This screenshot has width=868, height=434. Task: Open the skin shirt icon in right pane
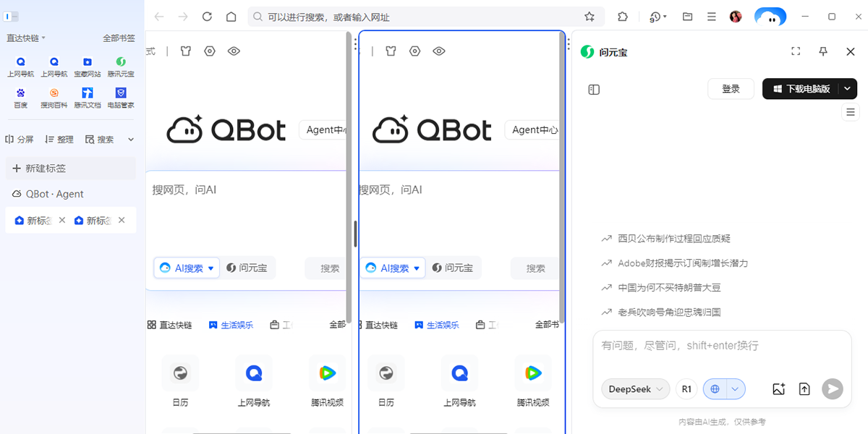click(x=391, y=51)
